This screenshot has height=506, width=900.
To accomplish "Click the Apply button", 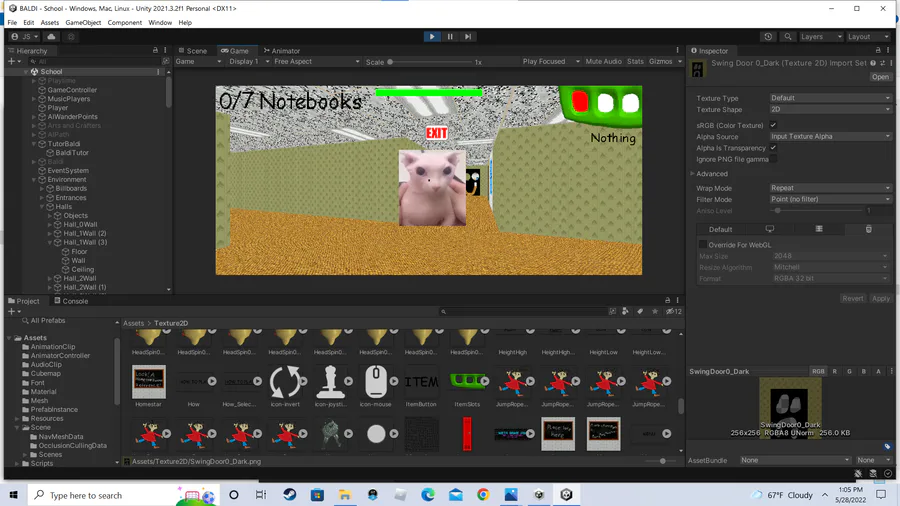I will point(880,298).
